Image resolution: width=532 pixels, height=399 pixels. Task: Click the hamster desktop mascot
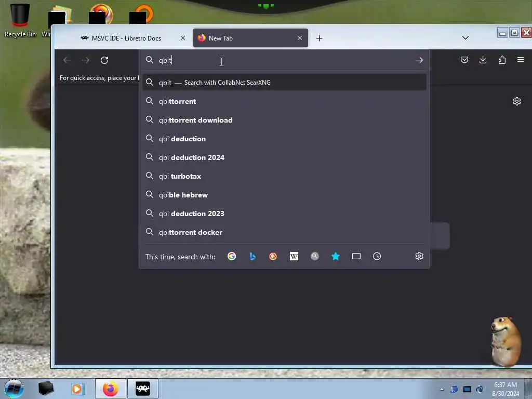click(x=506, y=341)
